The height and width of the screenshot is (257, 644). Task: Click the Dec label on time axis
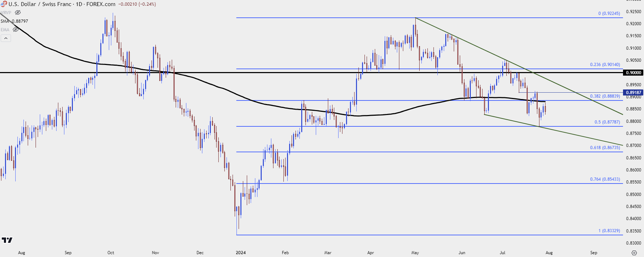(200, 253)
